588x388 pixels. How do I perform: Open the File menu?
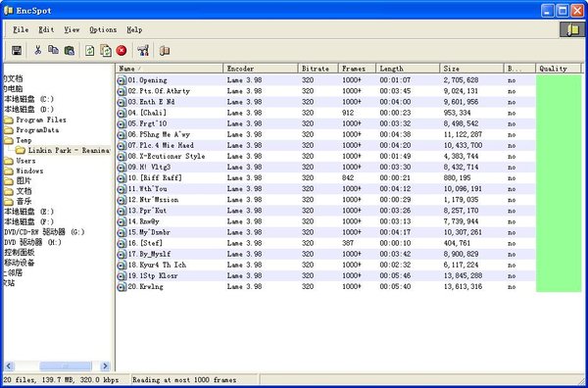[x=21, y=29]
